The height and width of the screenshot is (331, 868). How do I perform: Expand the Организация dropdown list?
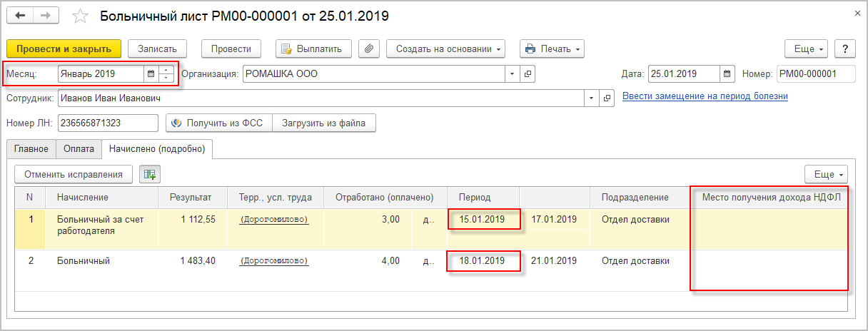click(513, 73)
